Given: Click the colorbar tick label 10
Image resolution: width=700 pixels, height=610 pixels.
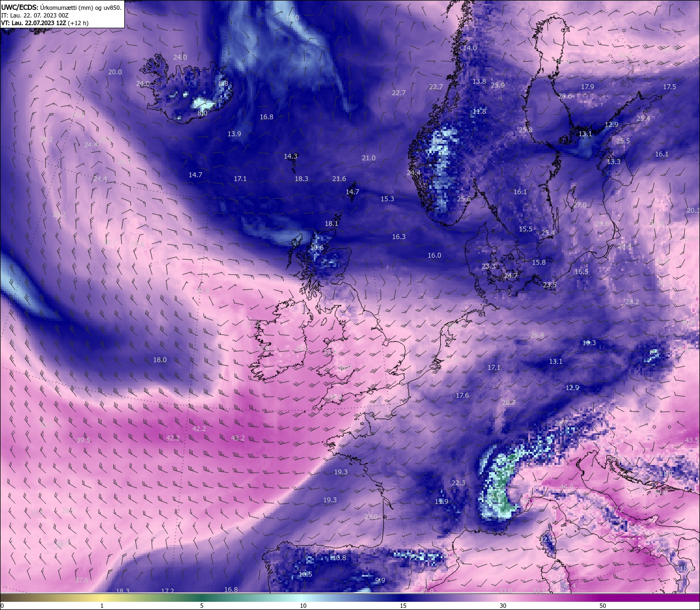Looking at the screenshot, I should pyautogui.click(x=302, y=606).
